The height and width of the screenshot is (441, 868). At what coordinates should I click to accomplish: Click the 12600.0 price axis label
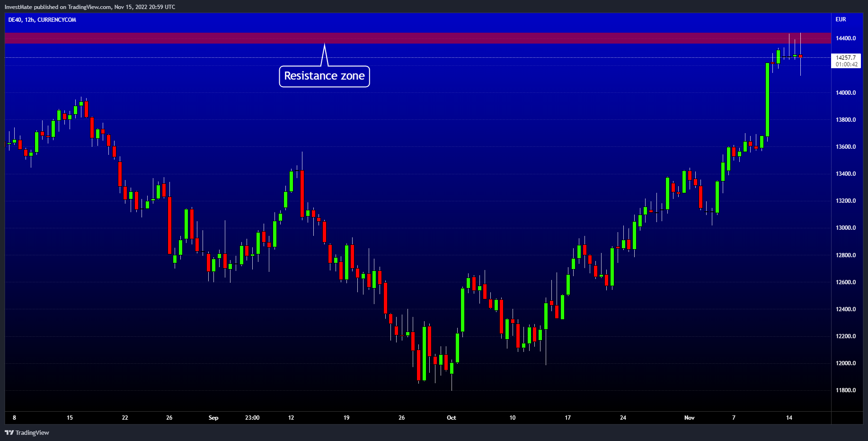click(846, 282)
